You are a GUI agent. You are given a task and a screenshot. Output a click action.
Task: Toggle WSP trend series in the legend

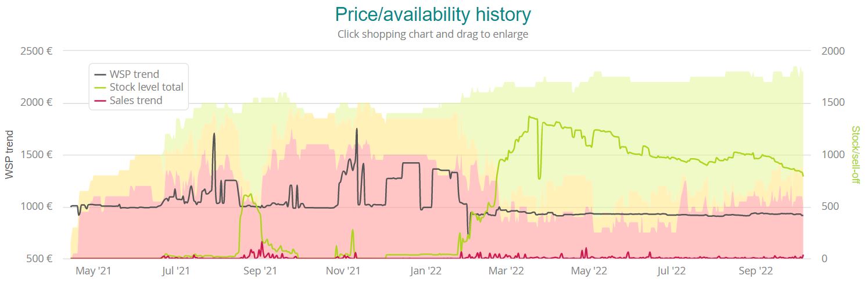coord(134,74)
